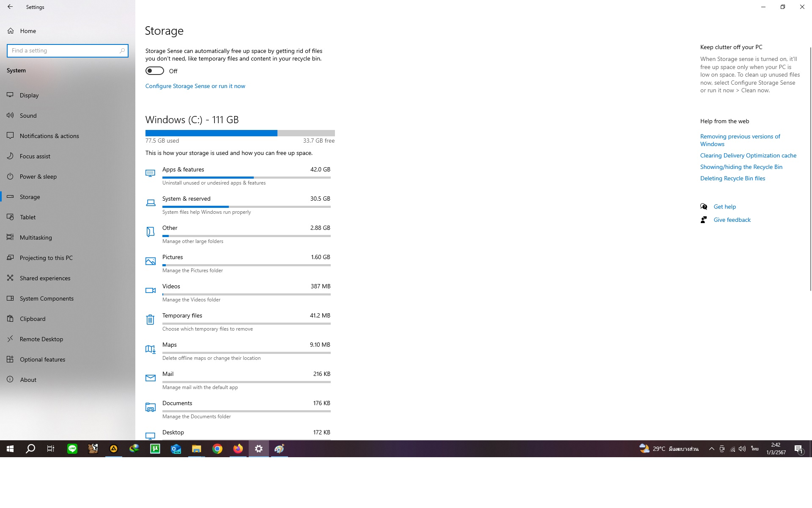Click the Get help chat icon
This screenshot has width=812, height=508.
(704, 207)
